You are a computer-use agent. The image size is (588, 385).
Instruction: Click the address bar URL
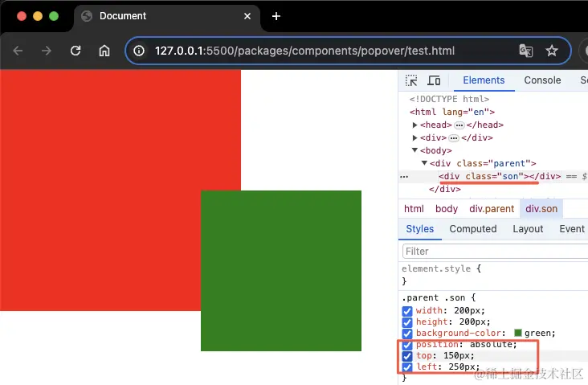(304, 51)
